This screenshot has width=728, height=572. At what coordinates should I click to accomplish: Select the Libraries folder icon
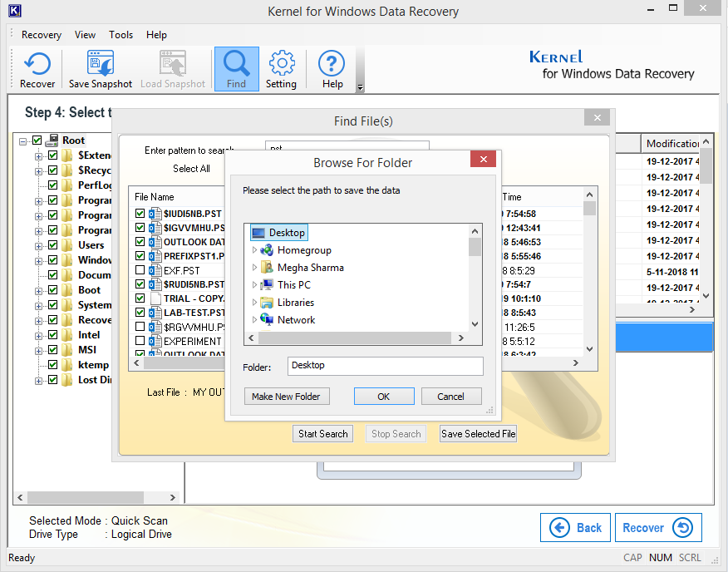click(267, 303)
